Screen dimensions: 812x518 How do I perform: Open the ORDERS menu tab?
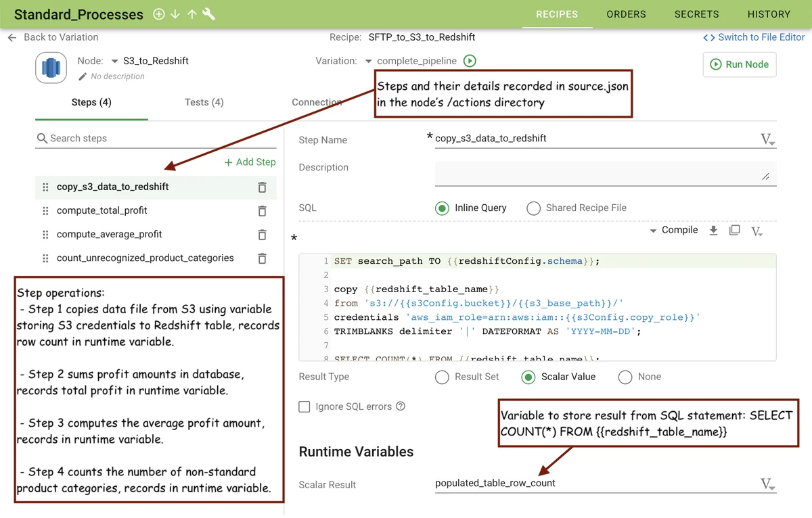(626, 14)
